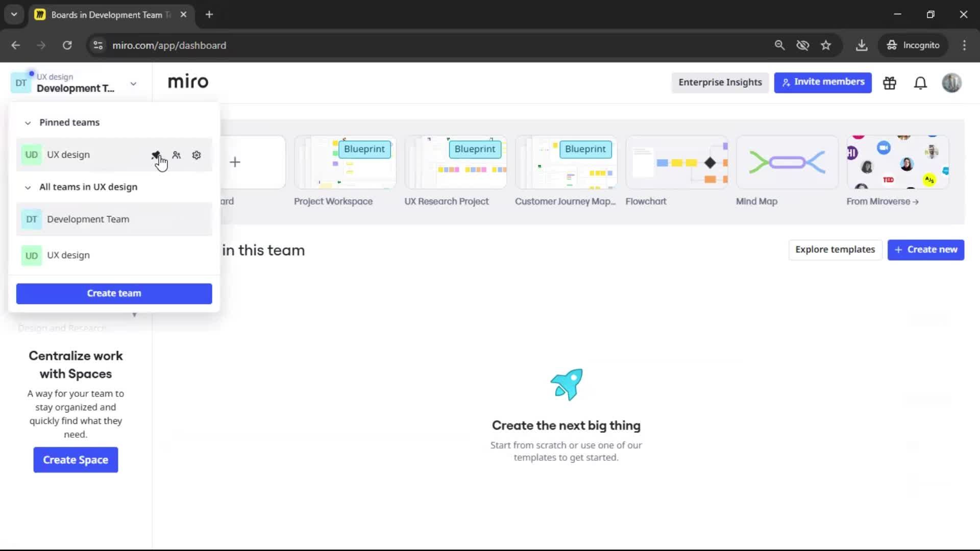Open the Mind Map template
This screenshot has width=980, height=551.
coord(787,162)
